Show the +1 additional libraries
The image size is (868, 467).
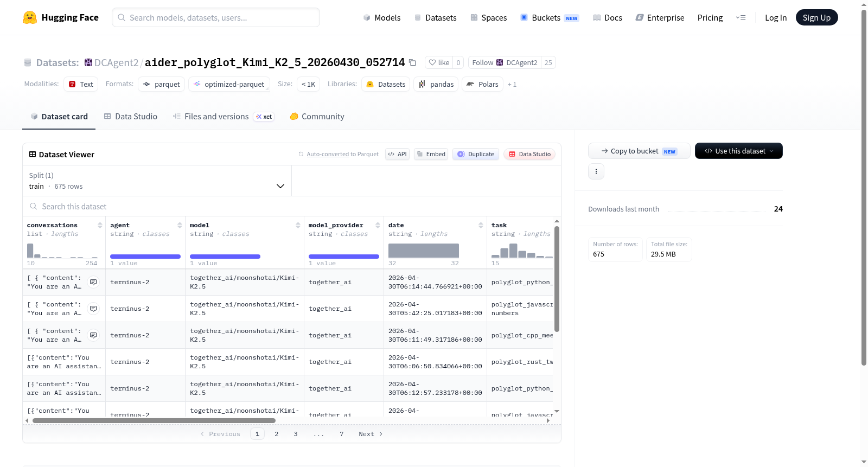click(512, 85)
